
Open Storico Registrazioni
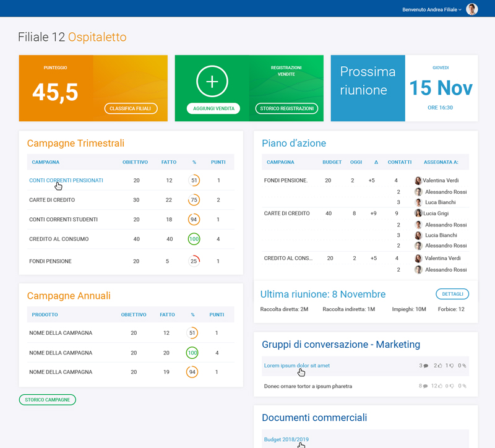[286, 108]
